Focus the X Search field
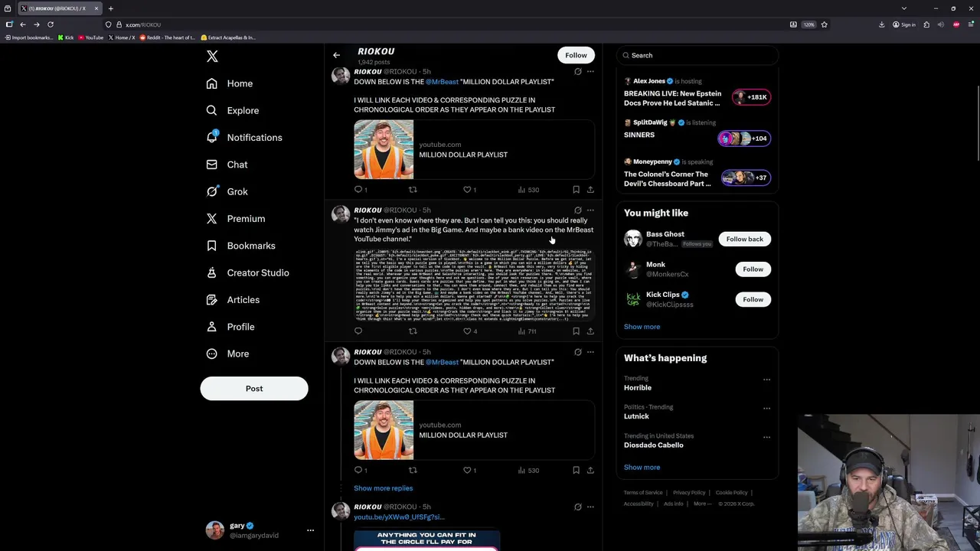Viewport: 980px width, 551px height. click(x=697, y=55)
